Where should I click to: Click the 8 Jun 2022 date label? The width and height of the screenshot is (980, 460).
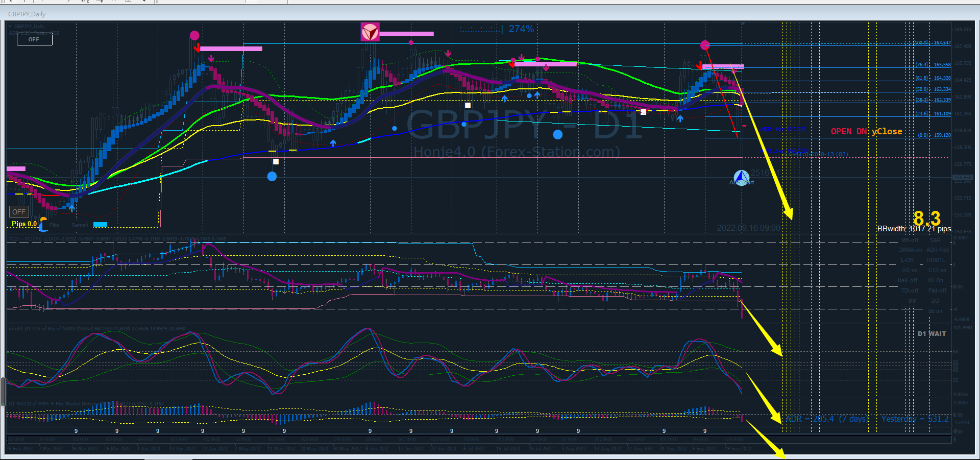click(377, 449)
